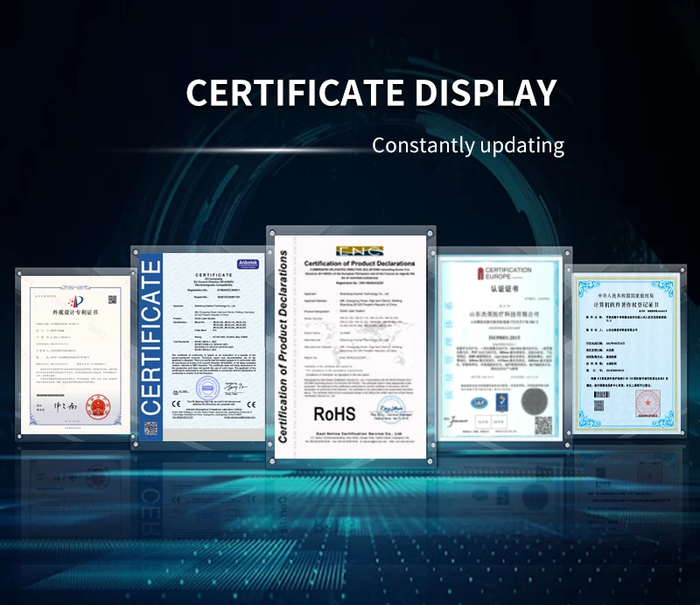
Task: Click the Certification Europe logo
Action: 504,273
